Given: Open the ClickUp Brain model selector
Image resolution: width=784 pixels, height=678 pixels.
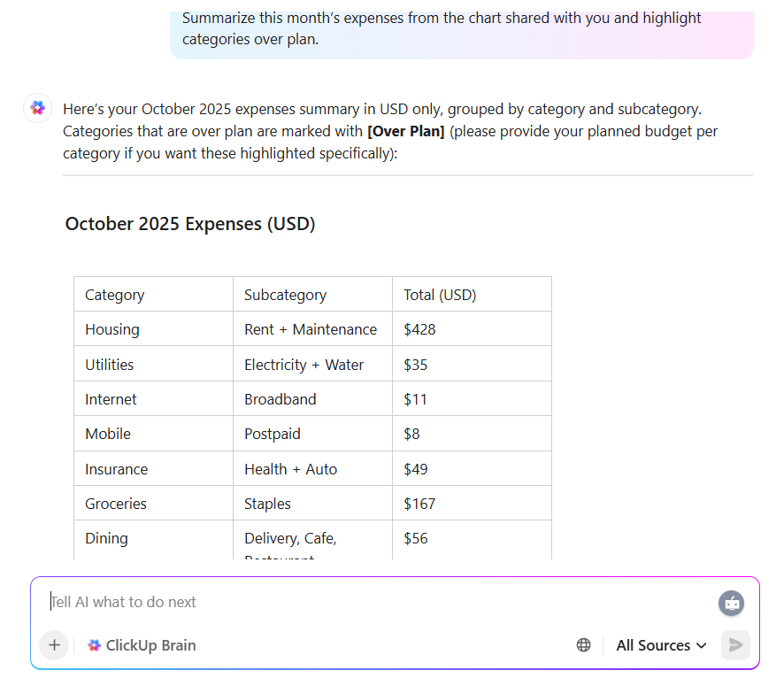Looking at the screenshot, I should [141, 645].
